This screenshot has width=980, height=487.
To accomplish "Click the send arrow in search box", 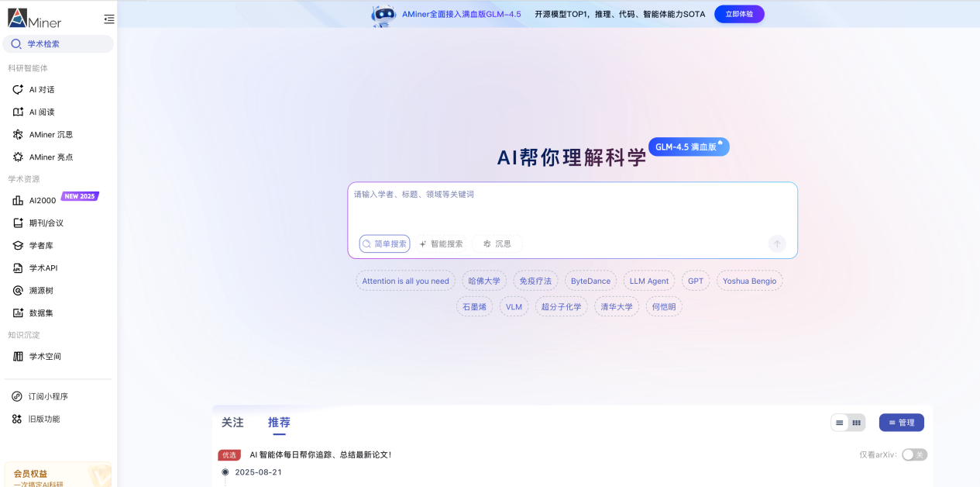I will point(777,243).
